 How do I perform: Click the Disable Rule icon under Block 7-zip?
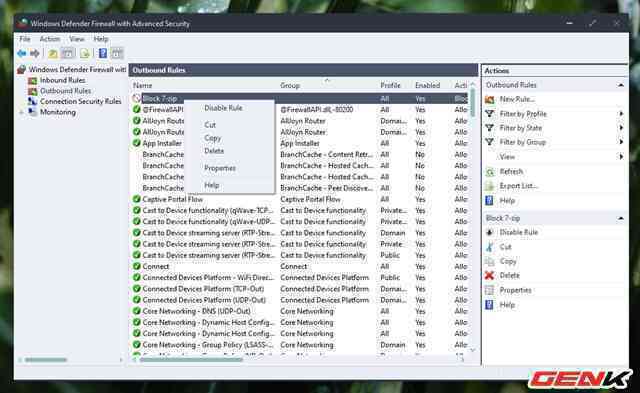coord(490,232)
